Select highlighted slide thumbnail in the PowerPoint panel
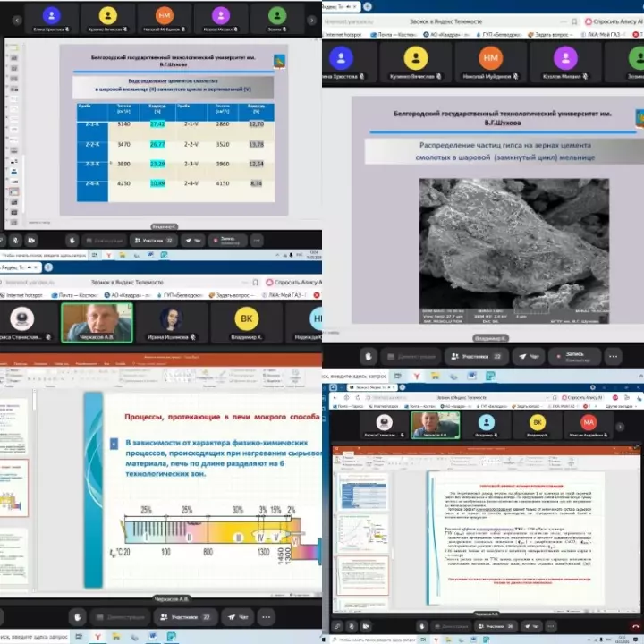 [x=15, y=487]
